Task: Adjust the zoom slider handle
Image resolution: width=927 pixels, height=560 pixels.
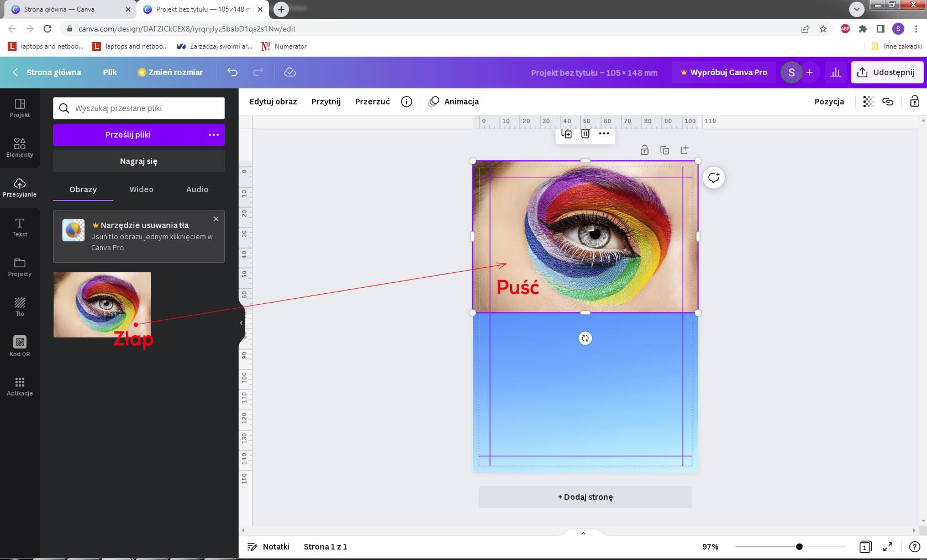Action: point(799,547)
